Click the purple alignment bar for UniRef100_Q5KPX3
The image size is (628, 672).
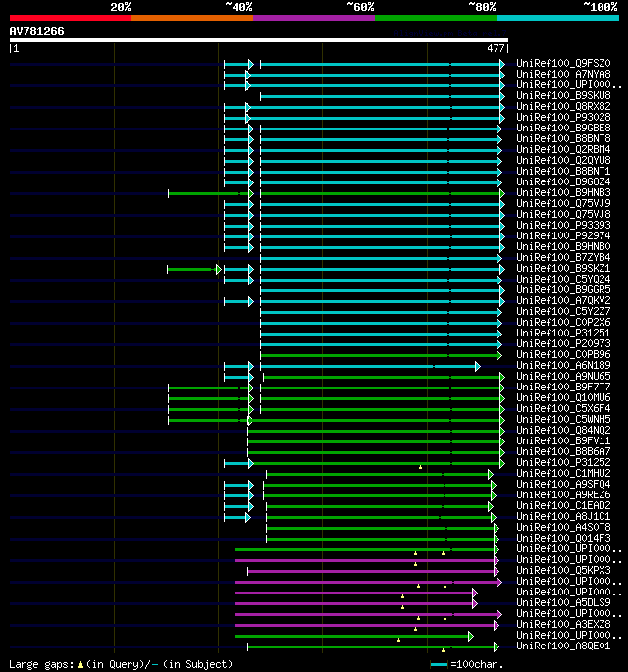point(373,571)
